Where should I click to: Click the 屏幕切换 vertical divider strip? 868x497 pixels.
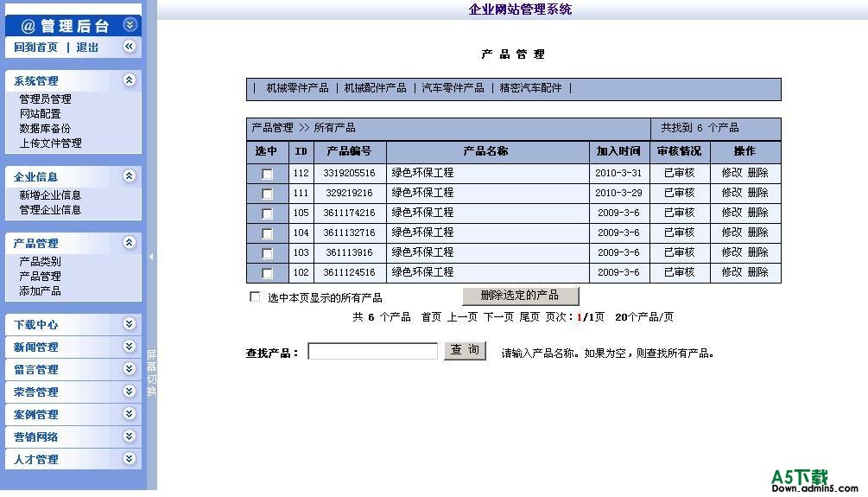[x=151, y=373]
